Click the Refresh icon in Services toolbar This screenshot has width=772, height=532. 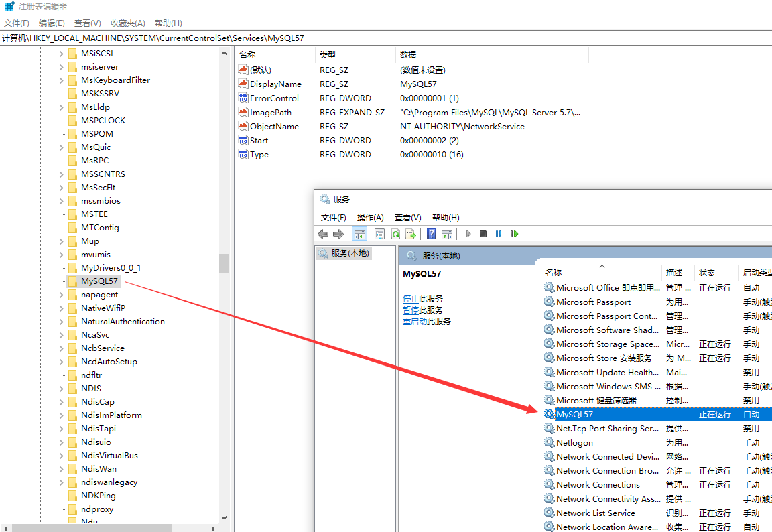pos(395,234)
